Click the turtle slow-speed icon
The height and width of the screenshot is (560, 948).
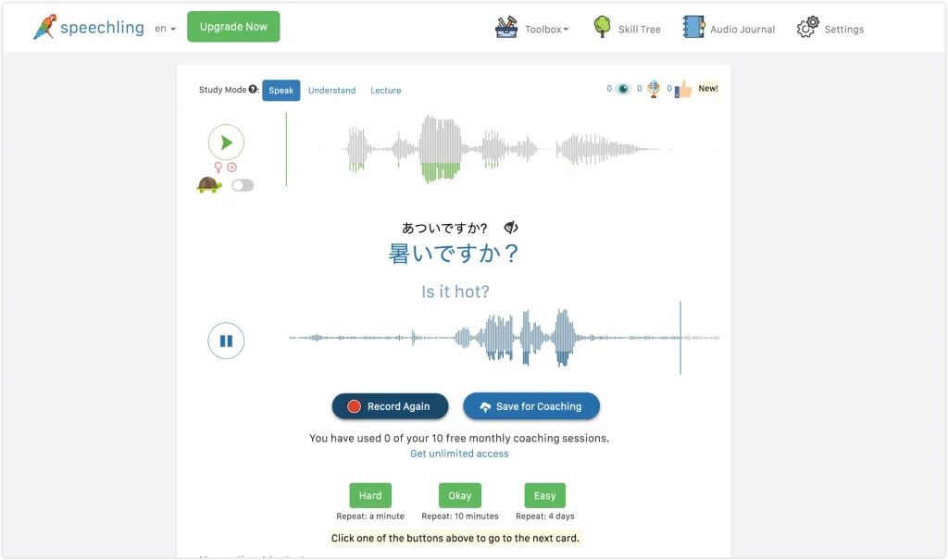click(x=209, y=184)
